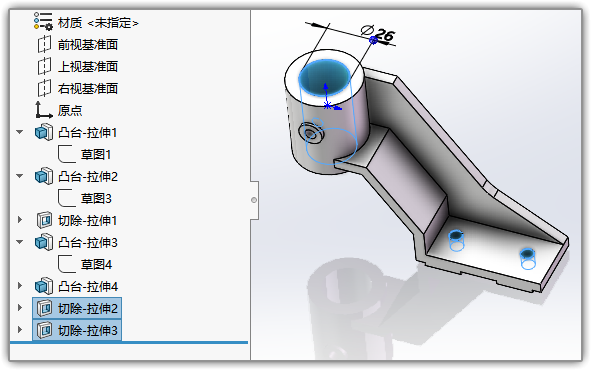Click the origin 原点 icon
The image size is (591, 370).
pos(43,110)
